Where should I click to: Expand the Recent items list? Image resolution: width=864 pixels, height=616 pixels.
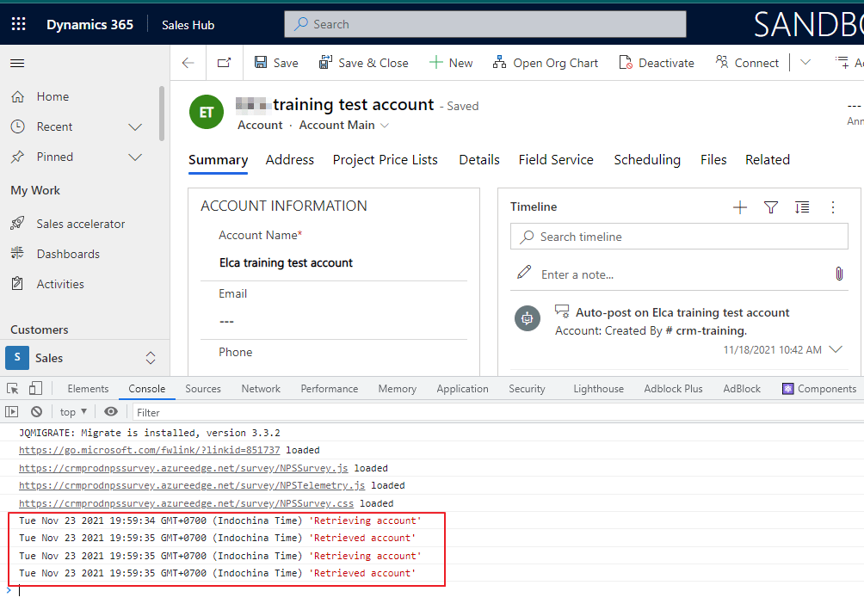135,126
